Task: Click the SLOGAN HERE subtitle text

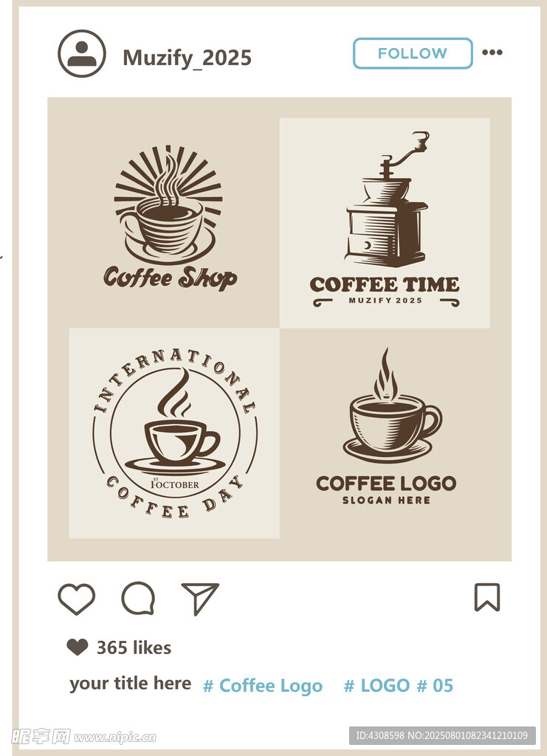Action: point(387,501)
